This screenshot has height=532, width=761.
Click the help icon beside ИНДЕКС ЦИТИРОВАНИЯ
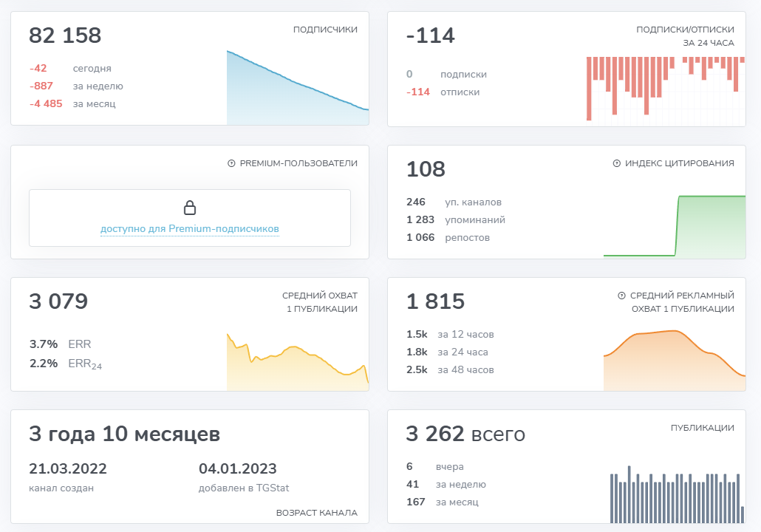click(x=616, y=163)
